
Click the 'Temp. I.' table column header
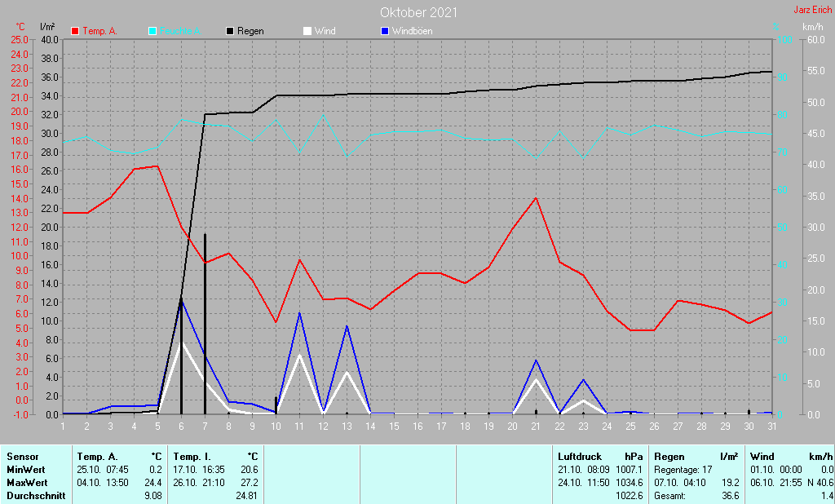[192, 457]
